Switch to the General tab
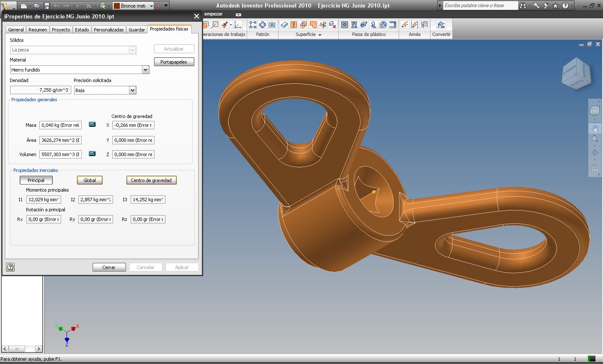The height and width of the screenshot is (364, 603). pyautogui.click(x=16, y=30)
